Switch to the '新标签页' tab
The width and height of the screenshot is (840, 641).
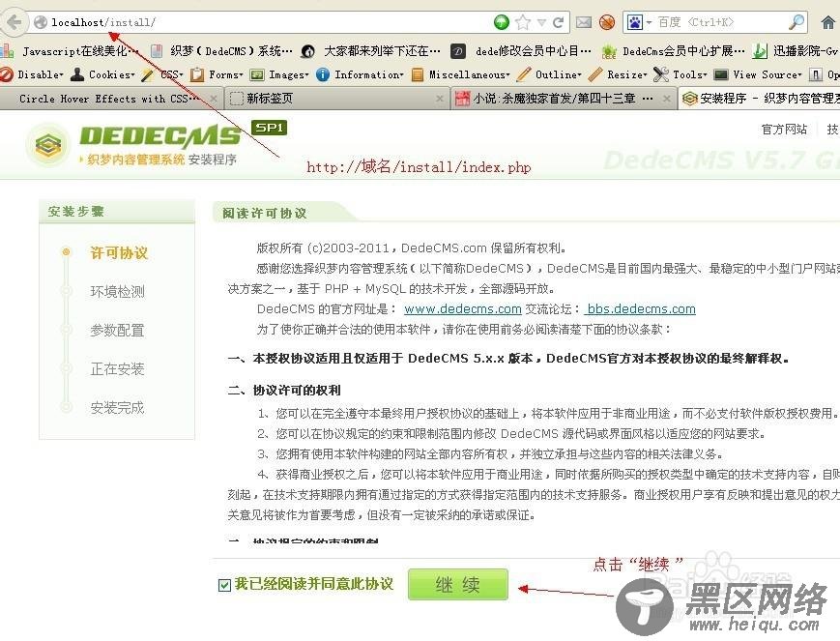336,99
